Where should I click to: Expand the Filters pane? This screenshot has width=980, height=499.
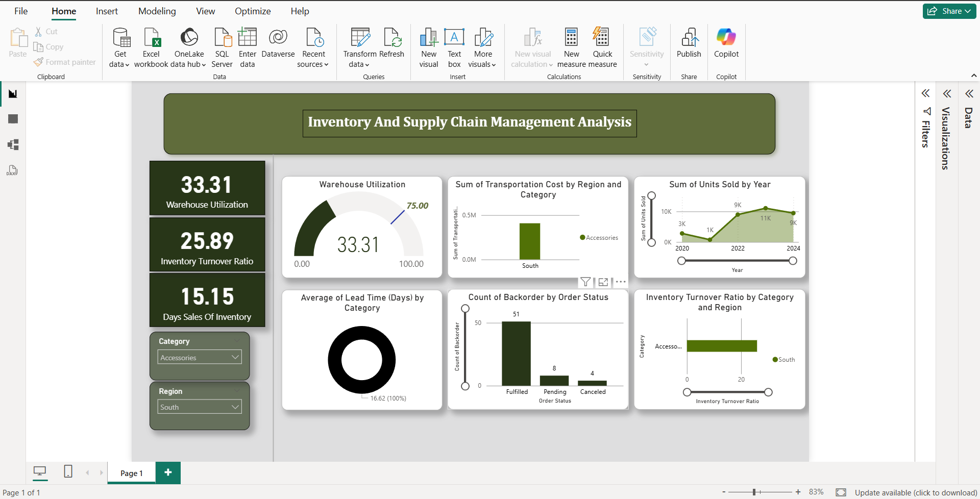tap(925, 93)
